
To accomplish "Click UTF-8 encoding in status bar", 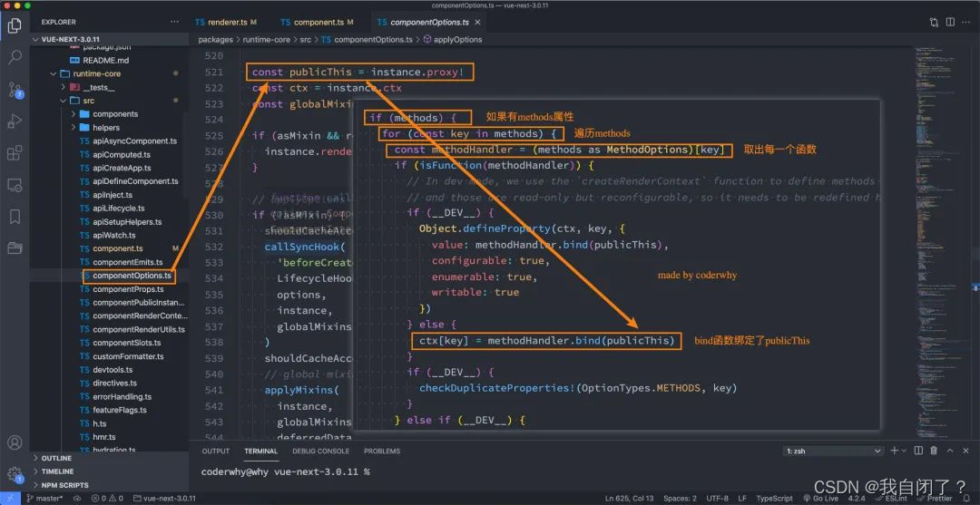I will 718,498.
